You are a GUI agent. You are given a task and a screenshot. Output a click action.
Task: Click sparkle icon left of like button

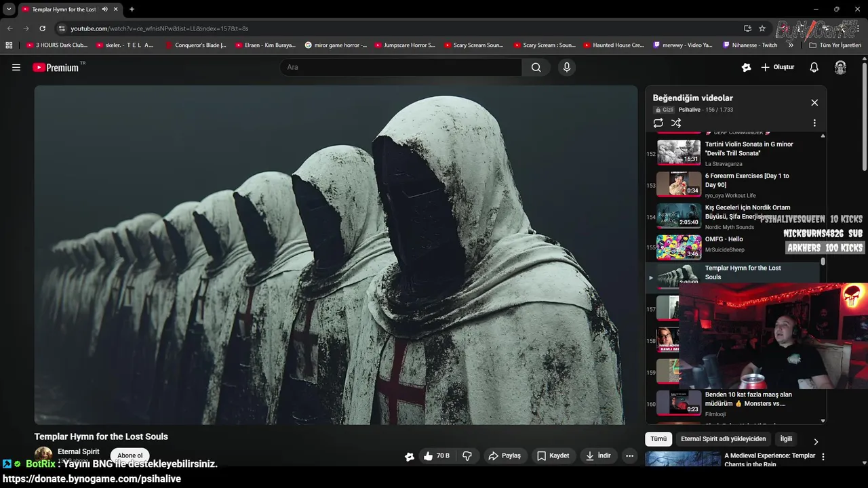[409, 456]
